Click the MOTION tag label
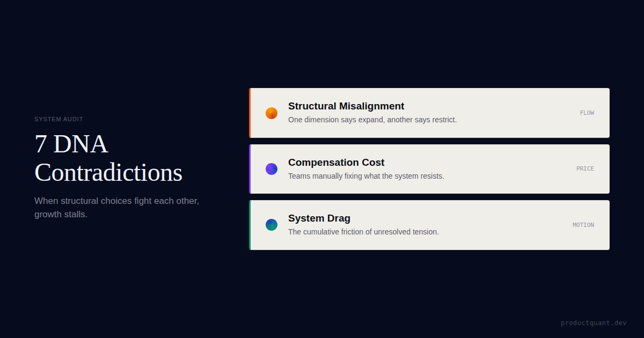644x338 pixels. (x=583, y=225)
